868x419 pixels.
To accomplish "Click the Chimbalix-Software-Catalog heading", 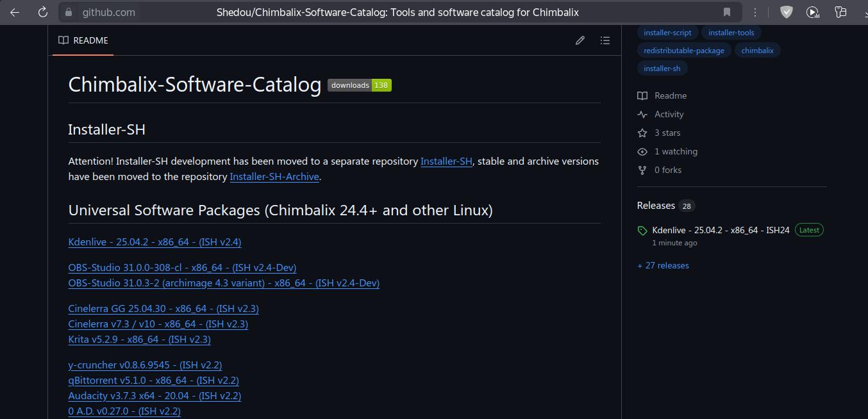I will [x=195, y=85].
